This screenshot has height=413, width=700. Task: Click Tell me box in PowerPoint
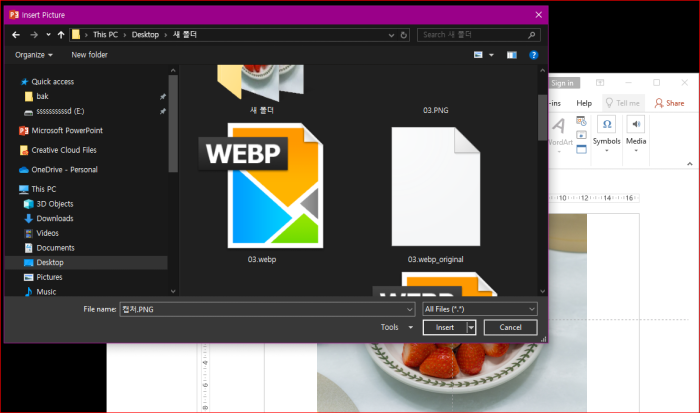(x=623, y=103)
